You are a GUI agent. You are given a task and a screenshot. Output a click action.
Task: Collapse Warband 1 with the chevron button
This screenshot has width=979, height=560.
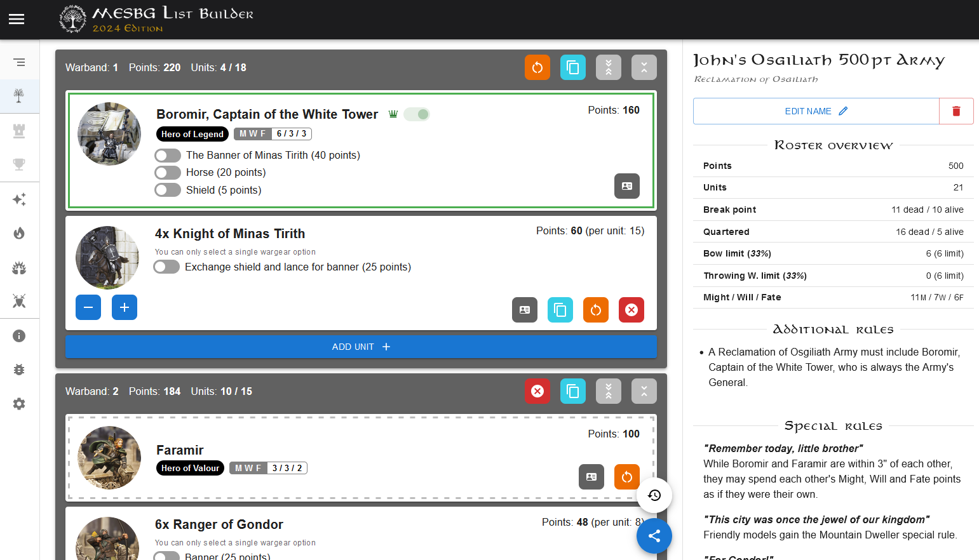644,67
